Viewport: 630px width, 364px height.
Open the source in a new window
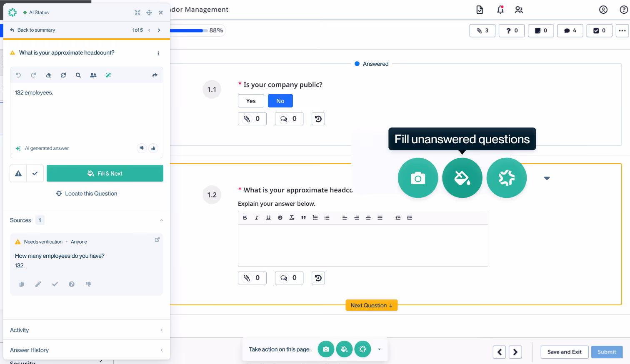[157, 240]
